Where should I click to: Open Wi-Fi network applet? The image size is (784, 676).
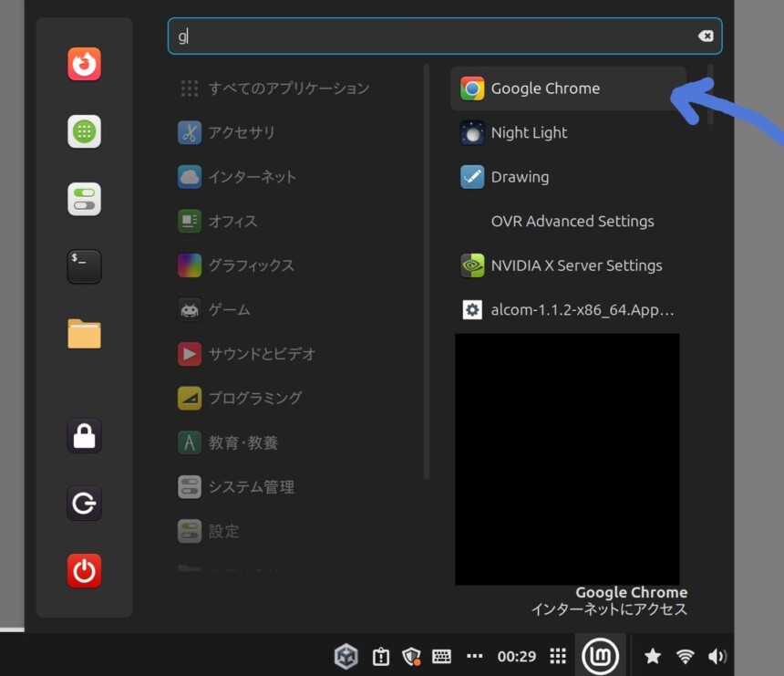click(685, 657)
